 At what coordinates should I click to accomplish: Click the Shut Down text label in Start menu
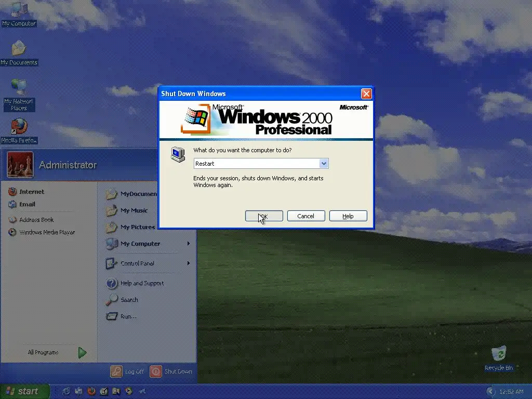click(x=178, y=372)
